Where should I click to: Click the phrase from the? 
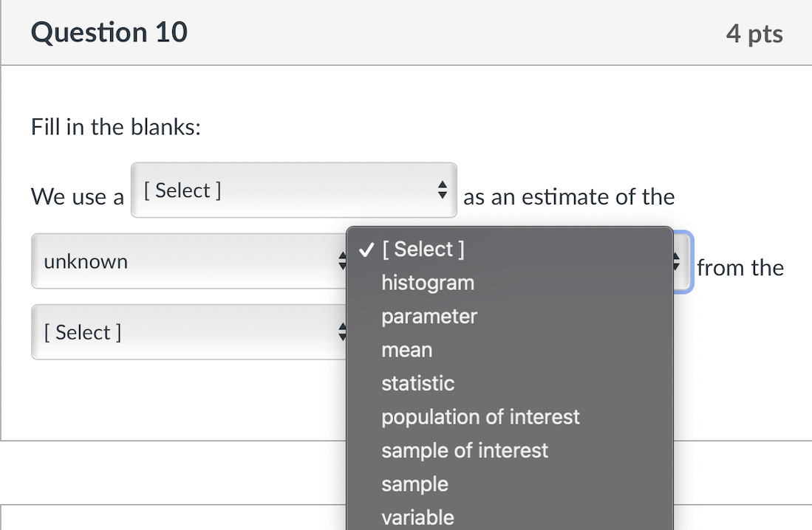pyautogui.click(x=740, y=268)
